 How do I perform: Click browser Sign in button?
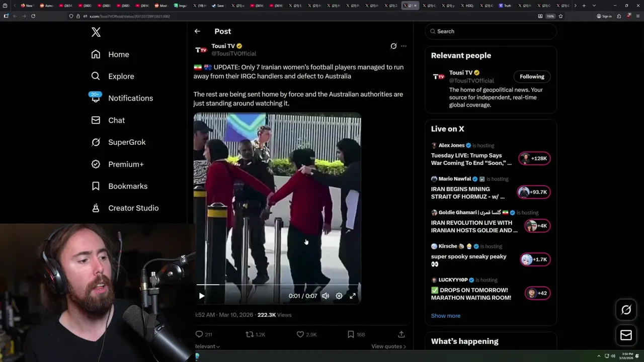click(x=604, y=16)
